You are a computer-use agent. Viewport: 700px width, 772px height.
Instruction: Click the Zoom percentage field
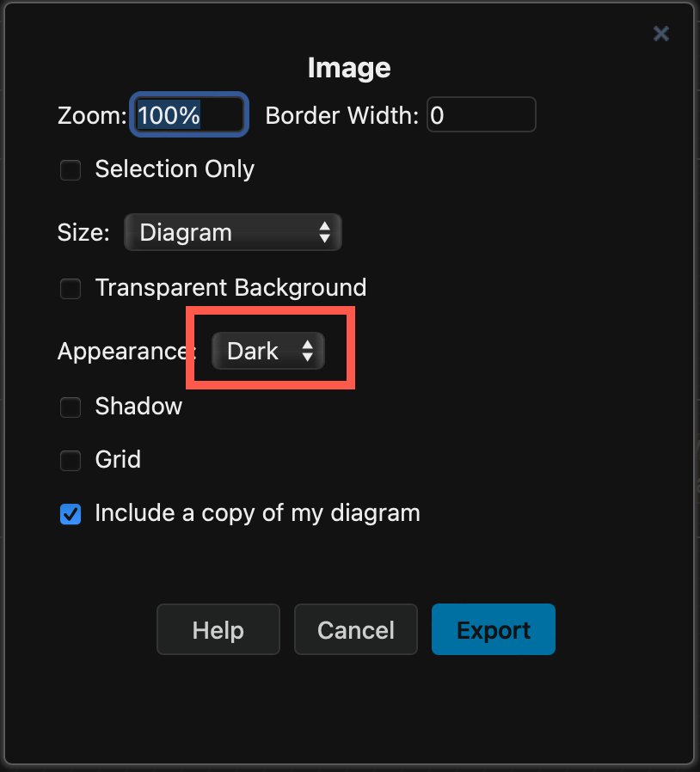(x=188, y=114)
